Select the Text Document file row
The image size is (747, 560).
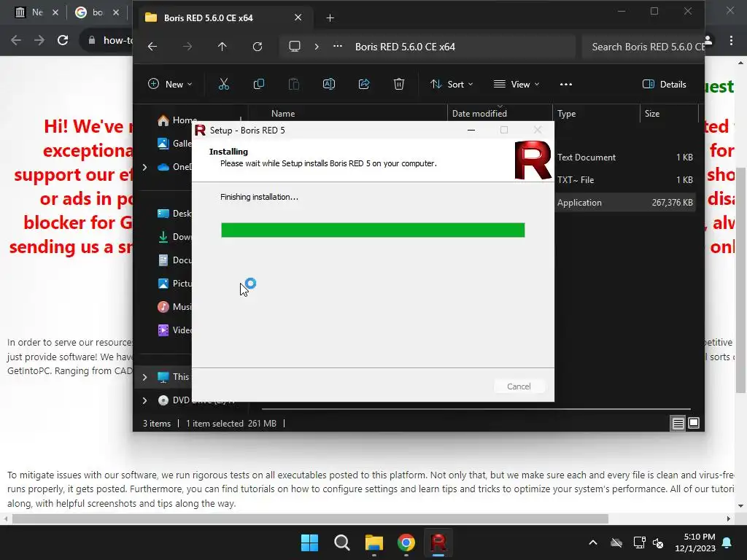point(624,157)
